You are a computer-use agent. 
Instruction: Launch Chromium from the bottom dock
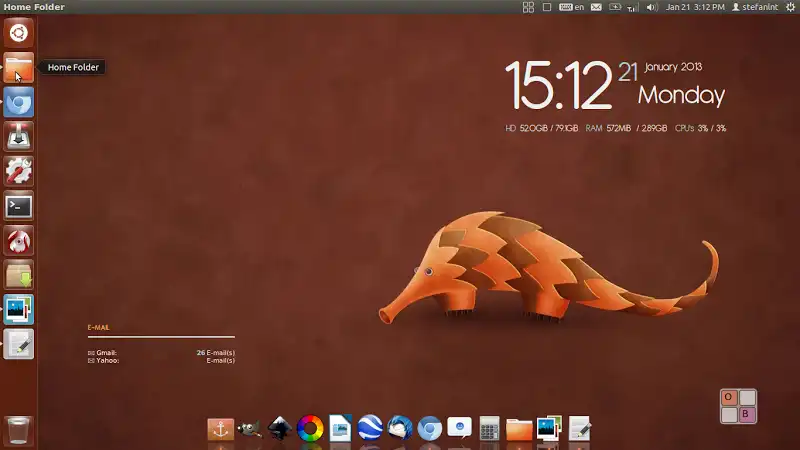pyautogui.click(x=430, y=429)
